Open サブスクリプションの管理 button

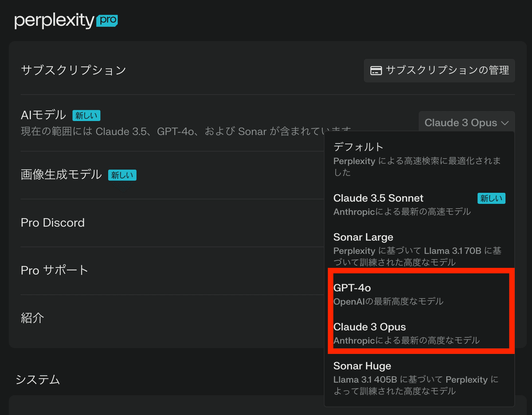click(x=439, y=70)
